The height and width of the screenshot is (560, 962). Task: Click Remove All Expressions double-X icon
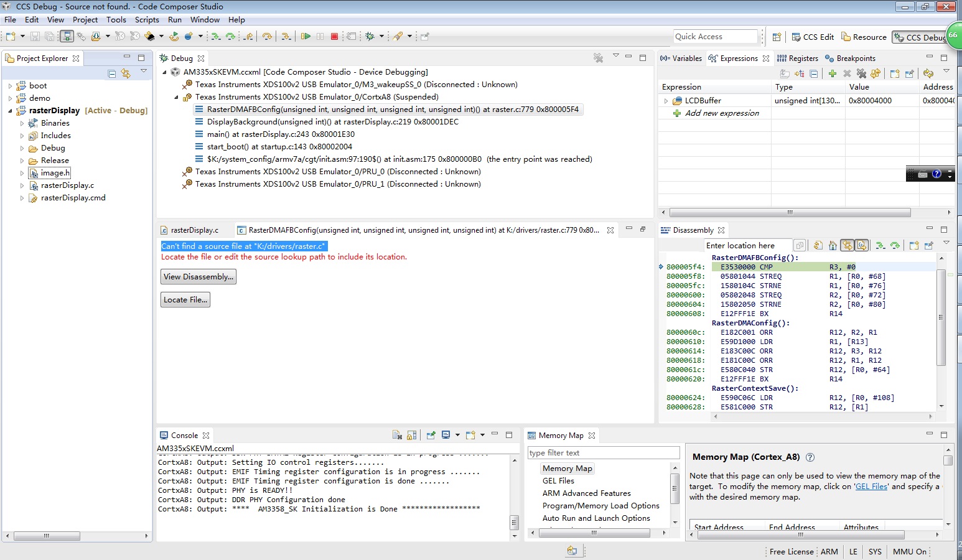(861, 73)
